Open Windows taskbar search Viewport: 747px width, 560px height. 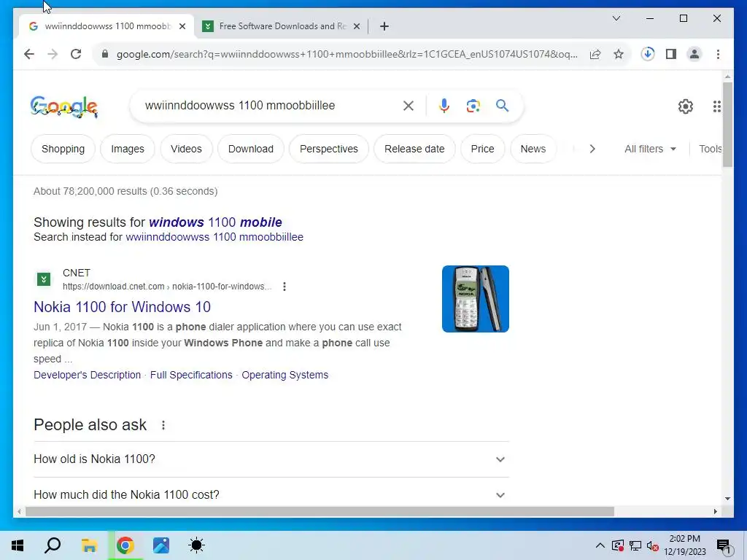point(53,545)
